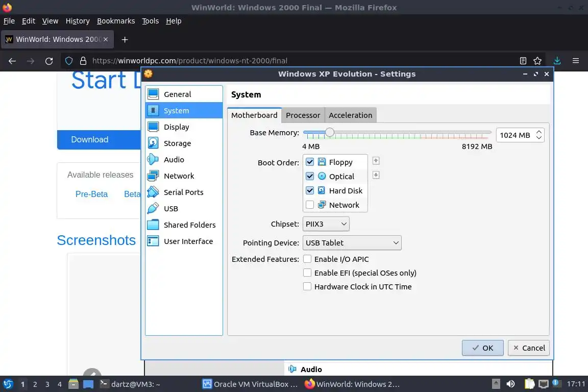Image resolution: width=588 pixels, height=392 pixels.
Task: Launch file manager from taskbar
Action: (x=73, y=384)
